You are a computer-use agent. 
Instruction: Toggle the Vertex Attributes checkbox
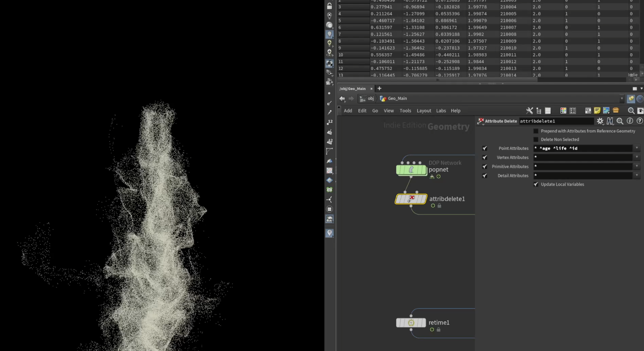(485, 157)
